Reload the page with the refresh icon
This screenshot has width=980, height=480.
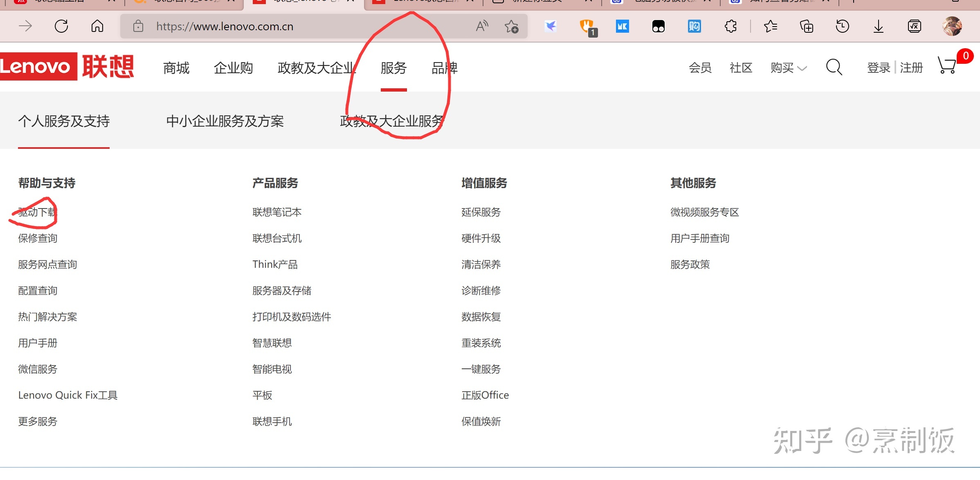[61, 26]
